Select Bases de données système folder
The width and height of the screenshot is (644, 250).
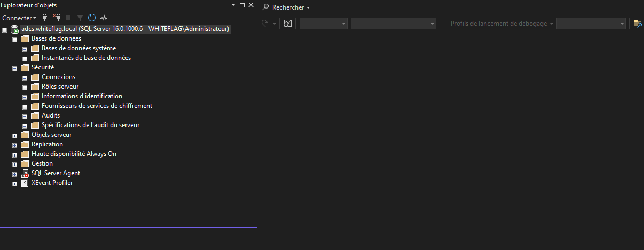click(x=78, y=48)
